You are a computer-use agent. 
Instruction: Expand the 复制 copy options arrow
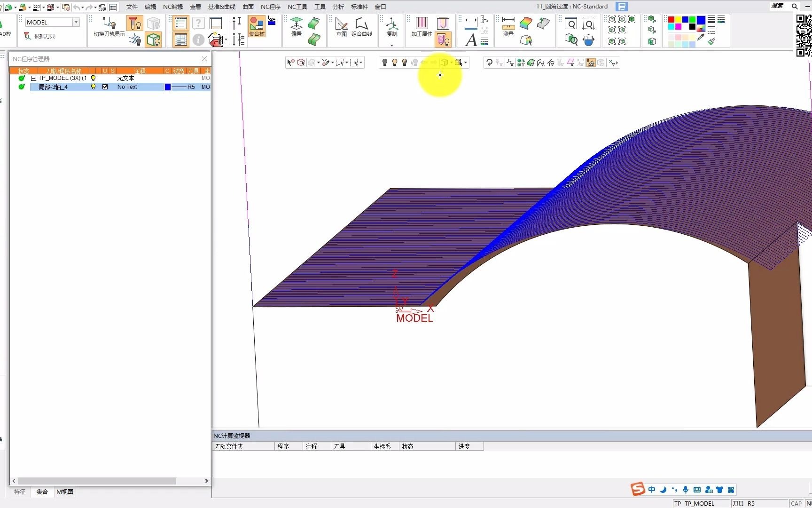pos(391,45)
